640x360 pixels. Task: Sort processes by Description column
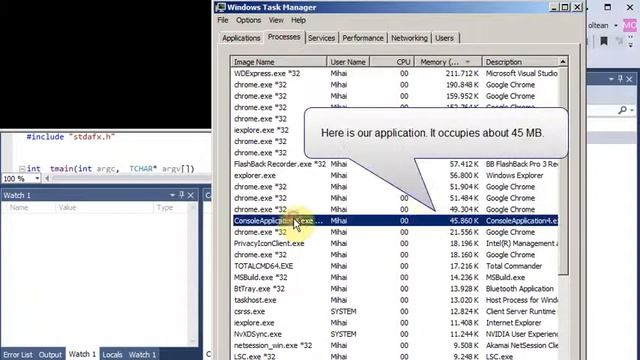[520, 62]
